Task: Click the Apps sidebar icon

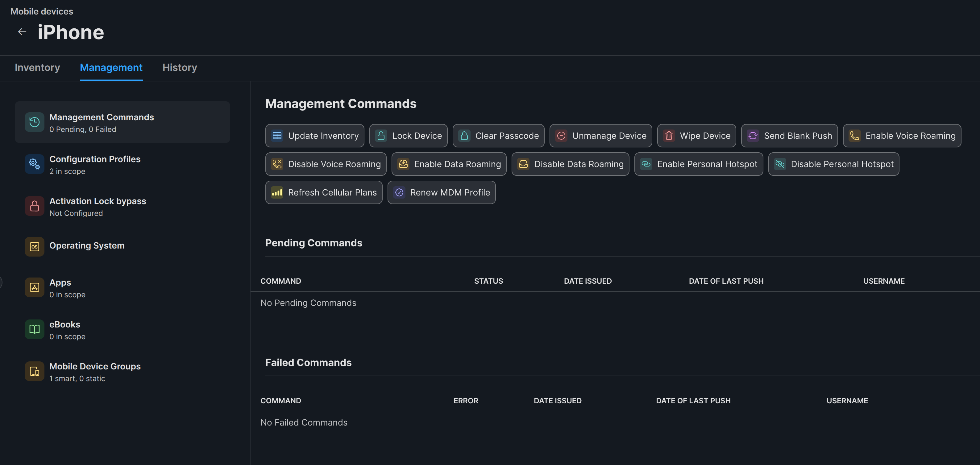Action: coord(35,287)
